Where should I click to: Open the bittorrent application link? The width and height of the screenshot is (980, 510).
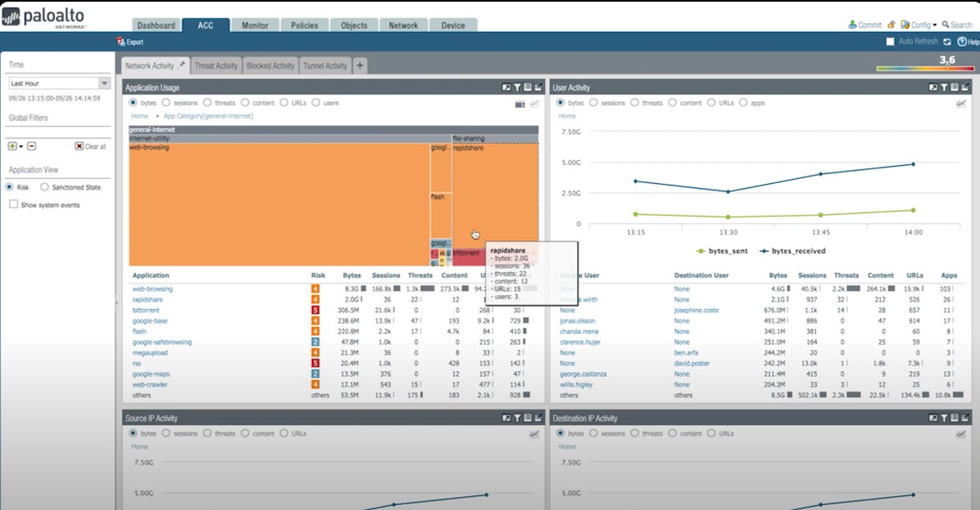tap(146, 311)
